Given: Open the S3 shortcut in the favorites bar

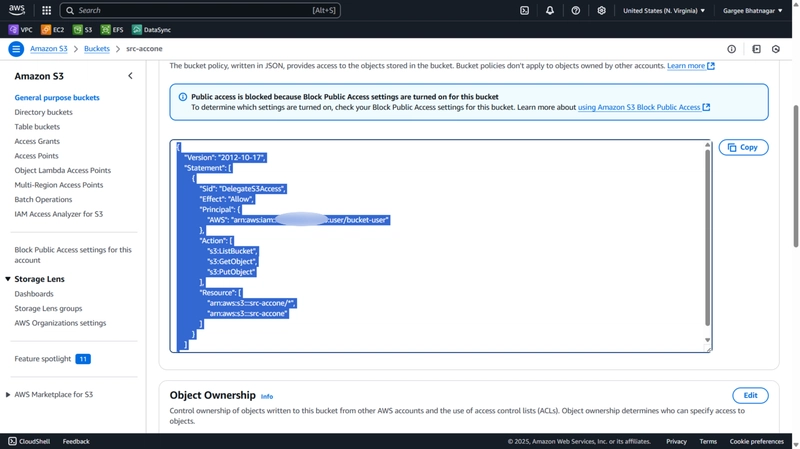Looking at the screenshot, I should click(82, 30).
